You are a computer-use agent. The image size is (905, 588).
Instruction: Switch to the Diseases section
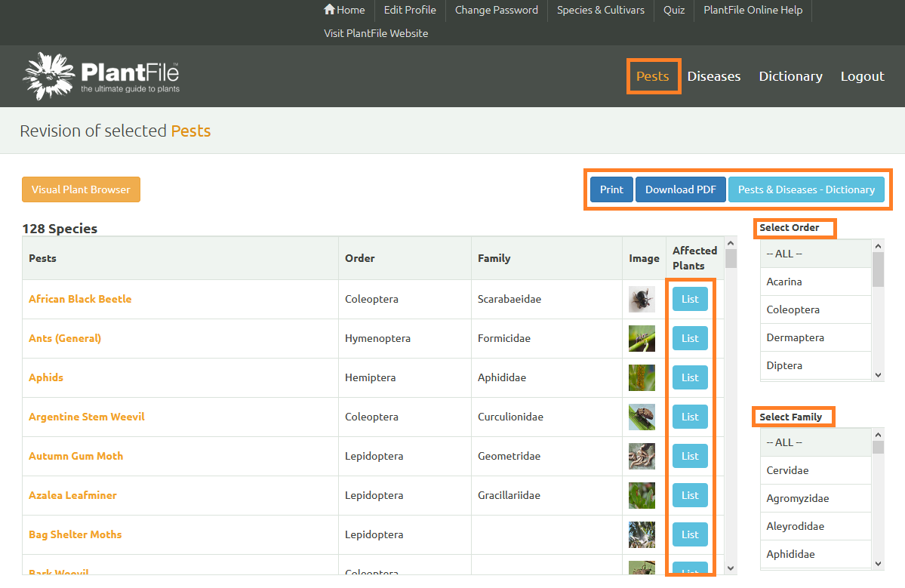pyautogui.click(x=713, y=76)
